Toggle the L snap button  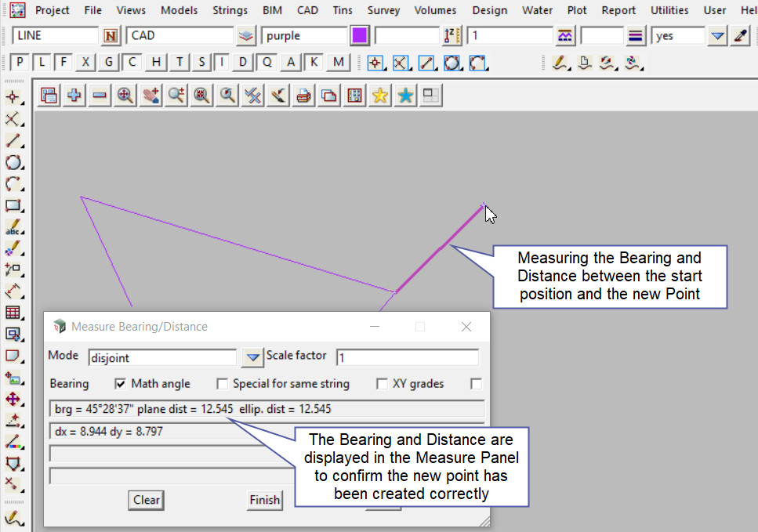click(42, 63)
